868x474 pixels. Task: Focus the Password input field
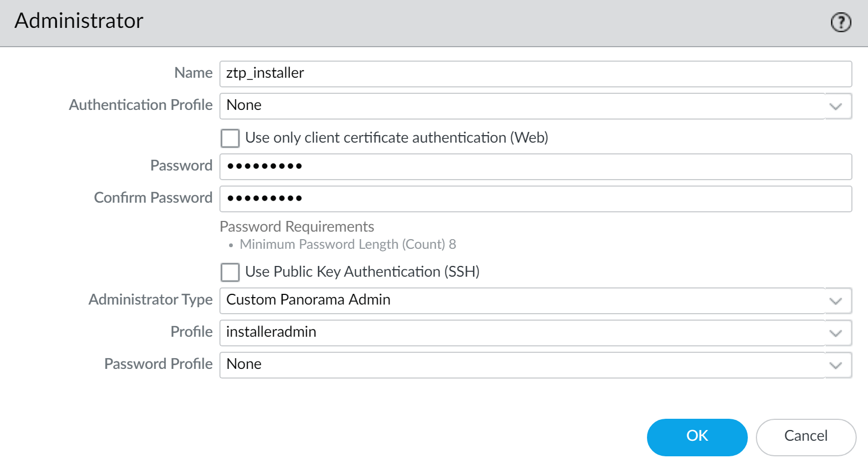point(535,167)
